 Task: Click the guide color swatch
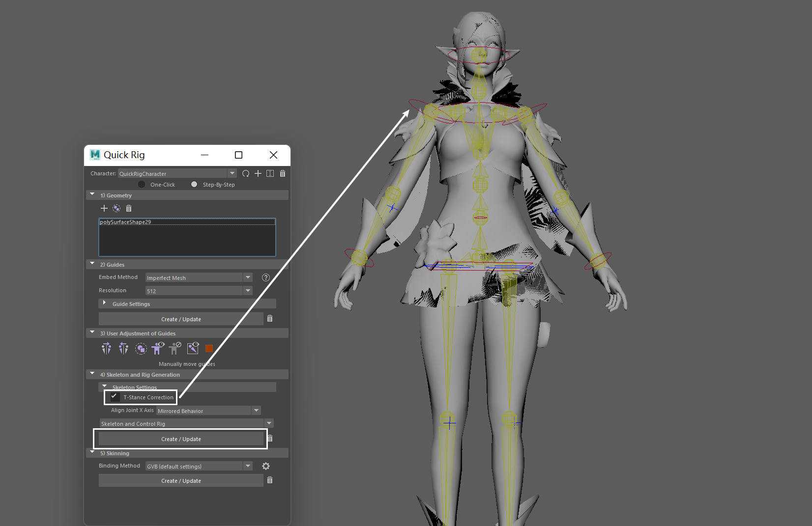coord(209,348)
